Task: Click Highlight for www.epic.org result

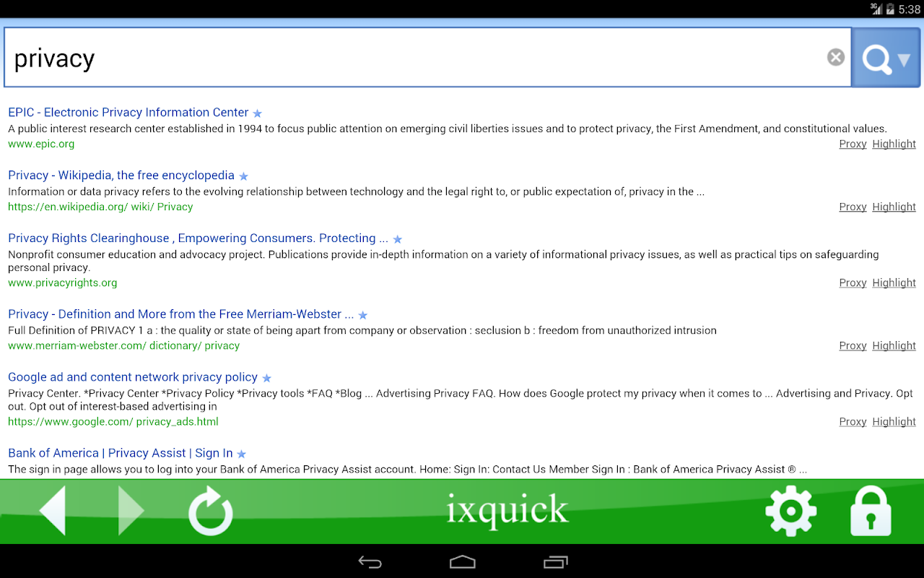Action: click(894, 144)
